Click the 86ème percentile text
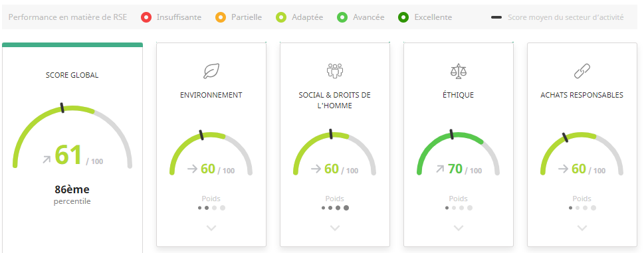This screenshot has width=644, height=253. click(x=72, y=195)
